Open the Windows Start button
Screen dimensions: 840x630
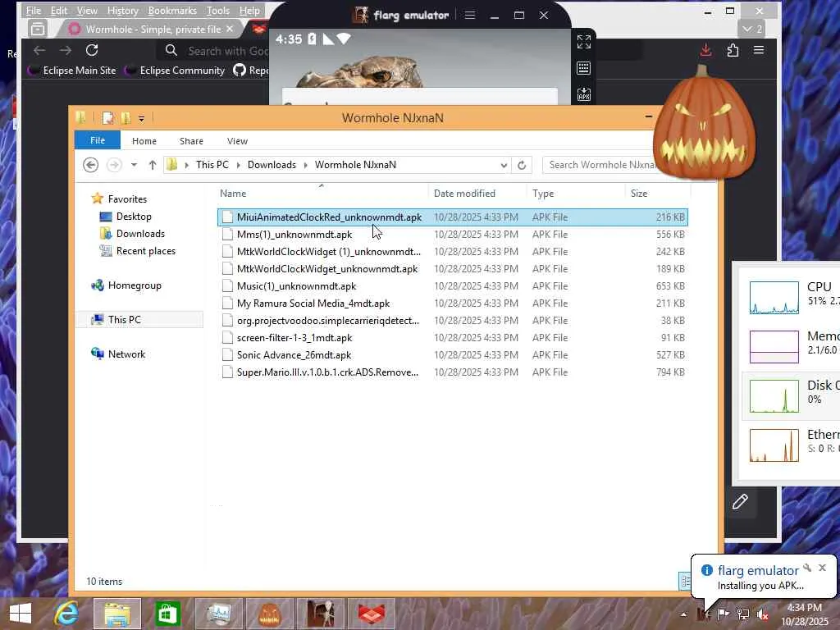pos(21,614)
